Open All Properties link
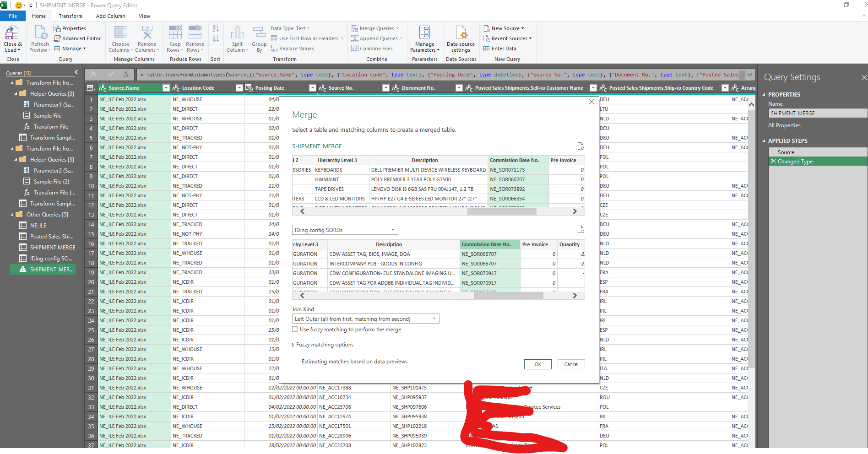Screen dimensions: 868x454 tap(784, 125)
